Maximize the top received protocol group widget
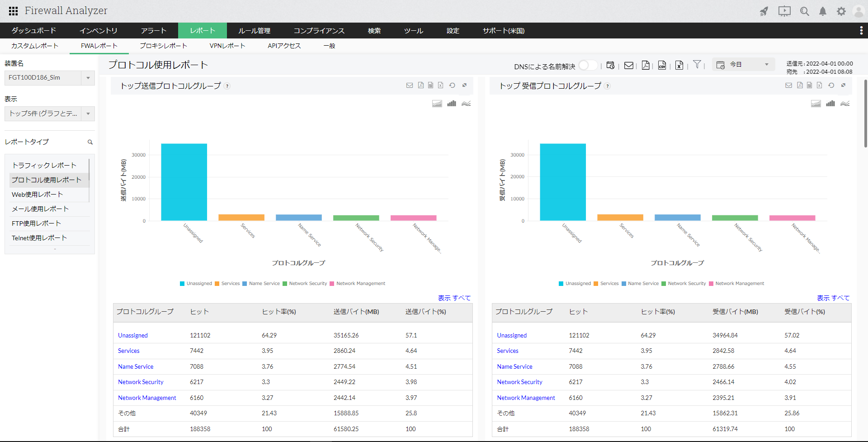The width and height of the screenshot is (868, 442). point(843,86)
